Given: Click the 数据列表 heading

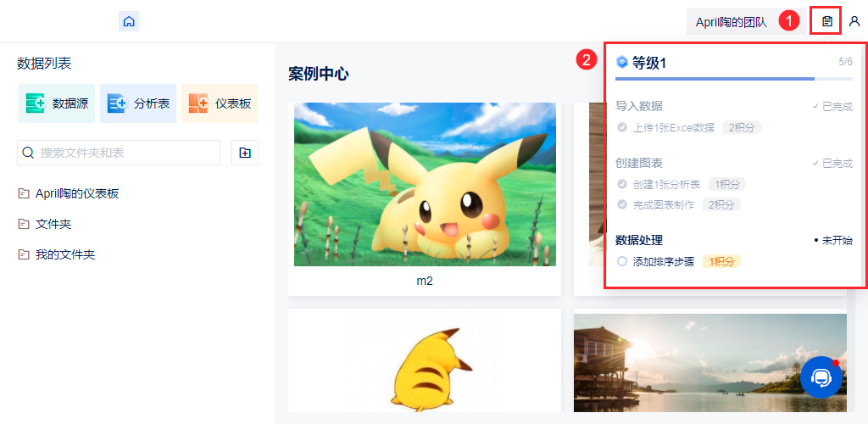Looking at the screenshot, I should click(44, 63).
